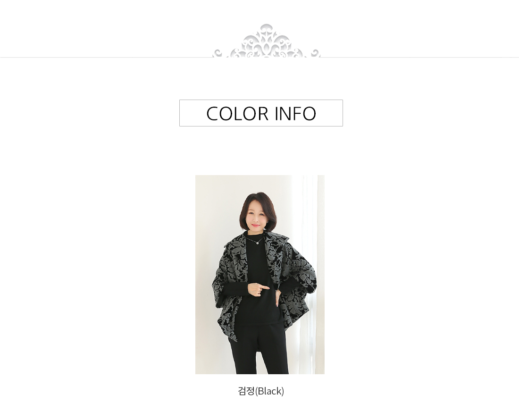This screenshot has height=420, width=519.
Task: Click the COLOR INFO heading box
Action: click(x=261, y=113)
